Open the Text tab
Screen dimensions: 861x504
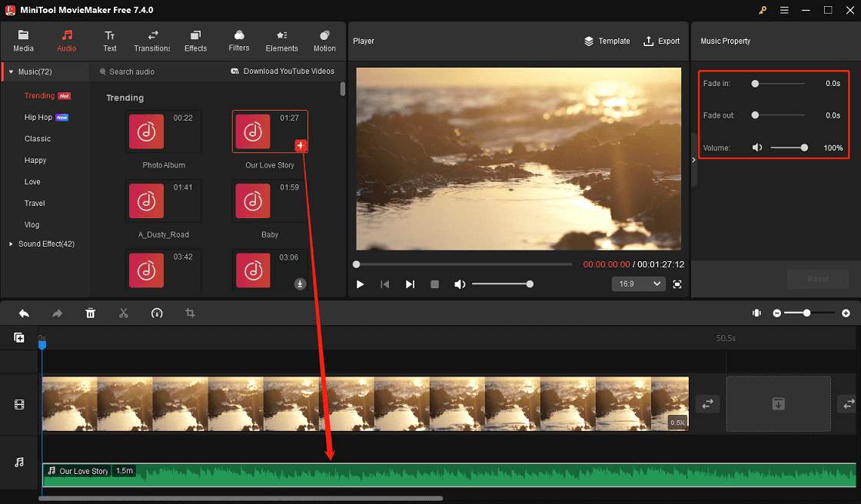110,41
